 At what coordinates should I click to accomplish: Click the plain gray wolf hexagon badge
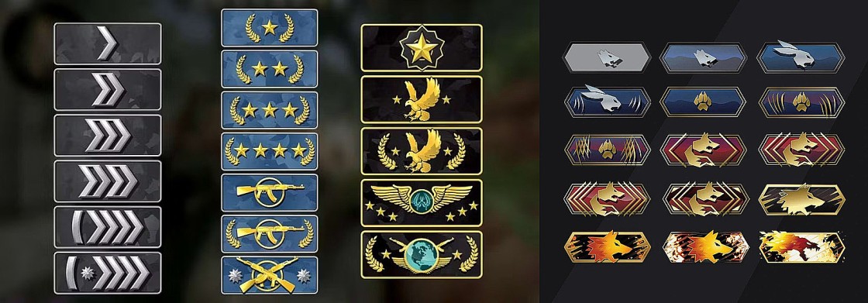605,57
